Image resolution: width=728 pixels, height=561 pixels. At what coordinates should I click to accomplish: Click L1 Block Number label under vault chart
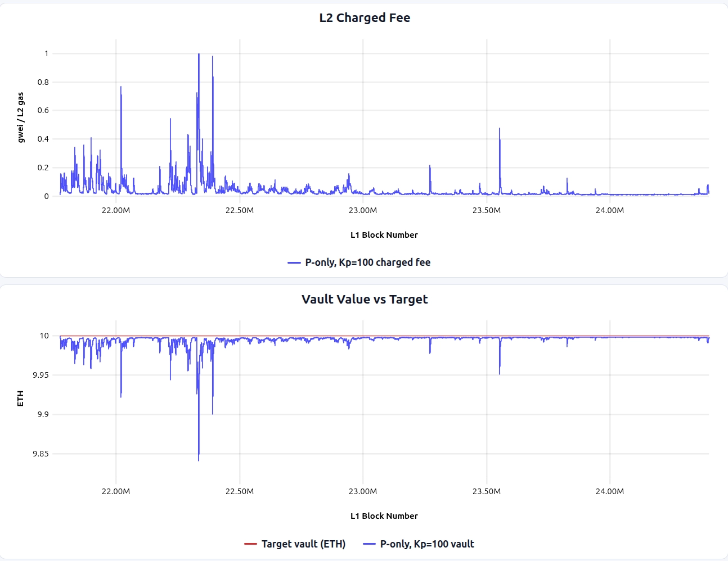point(384,516)
